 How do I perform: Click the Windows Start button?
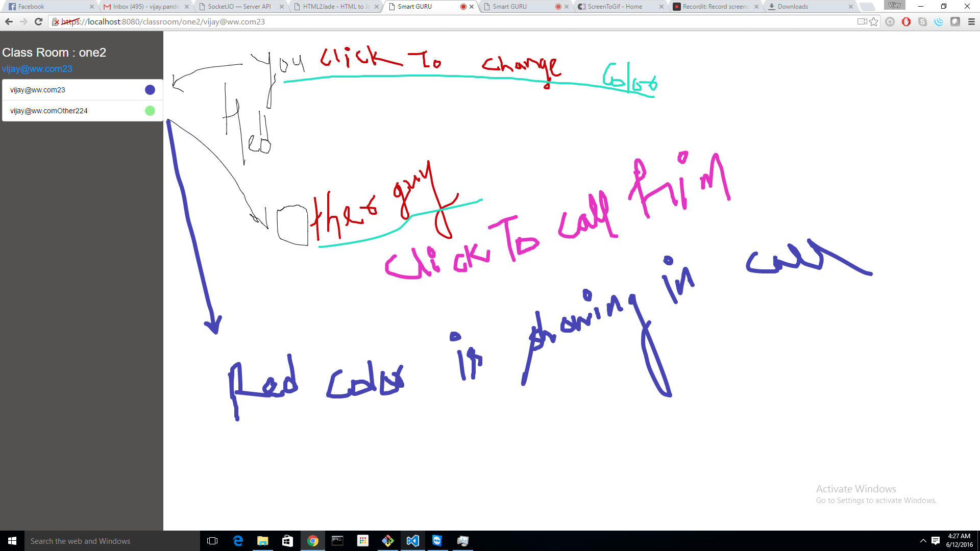point(12,541)
